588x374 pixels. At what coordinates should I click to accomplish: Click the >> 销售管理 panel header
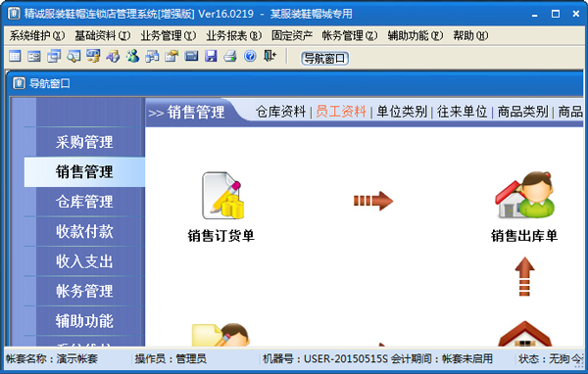click(187, 112)
